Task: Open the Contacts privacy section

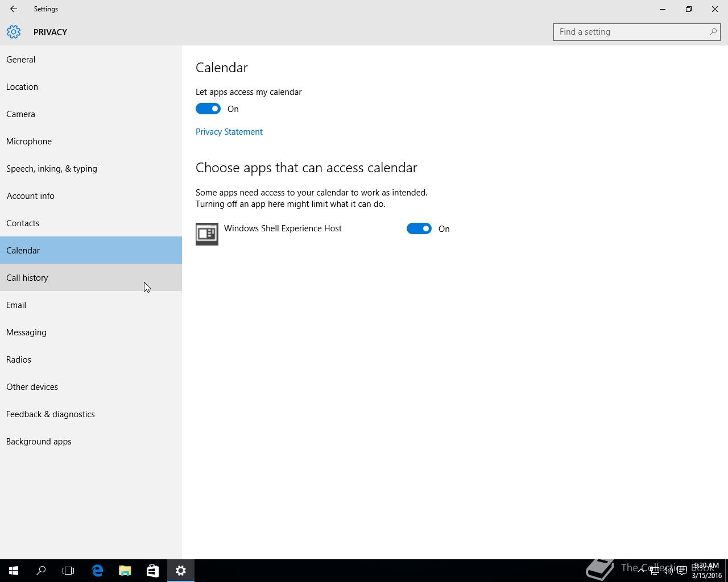Action: click(x=91, y=223)
